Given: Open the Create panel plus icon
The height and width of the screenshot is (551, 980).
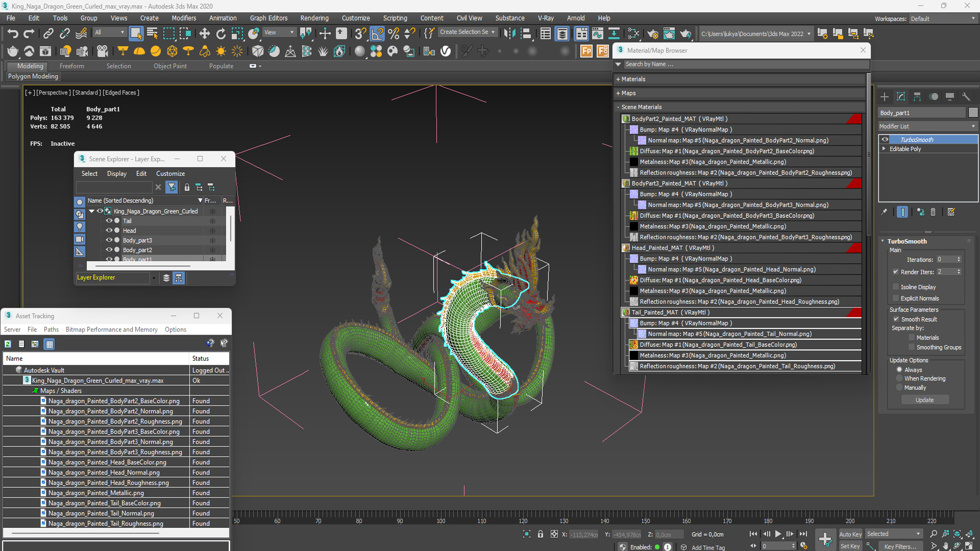Looking at the screenshot, I should coord(885,97).
